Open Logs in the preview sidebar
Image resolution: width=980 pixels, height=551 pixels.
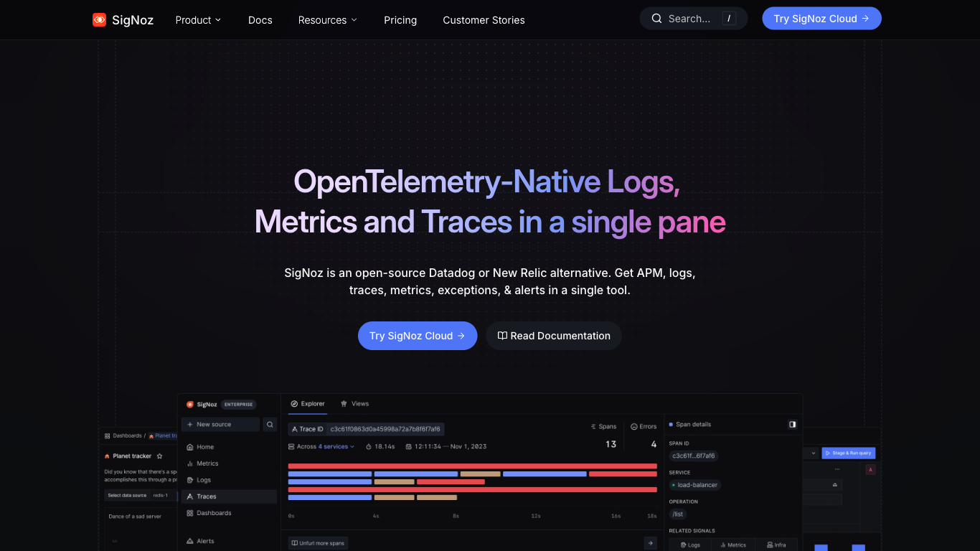199,480
